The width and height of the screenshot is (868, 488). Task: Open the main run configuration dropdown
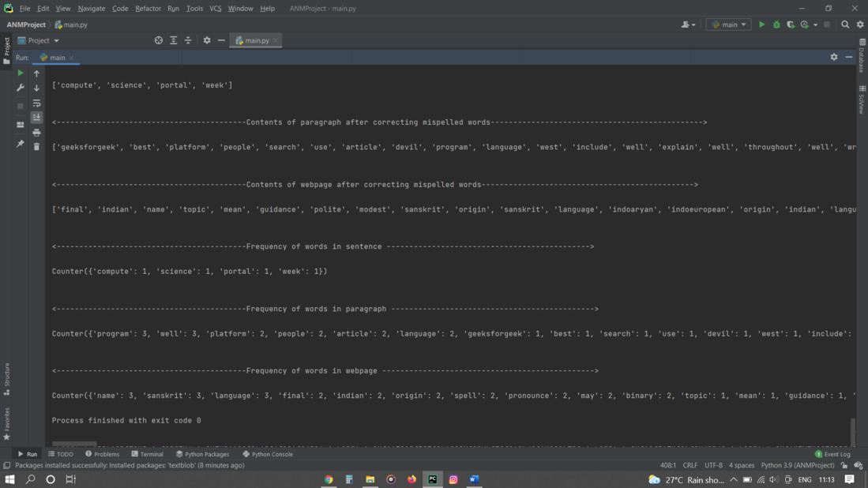pos(729,24)
